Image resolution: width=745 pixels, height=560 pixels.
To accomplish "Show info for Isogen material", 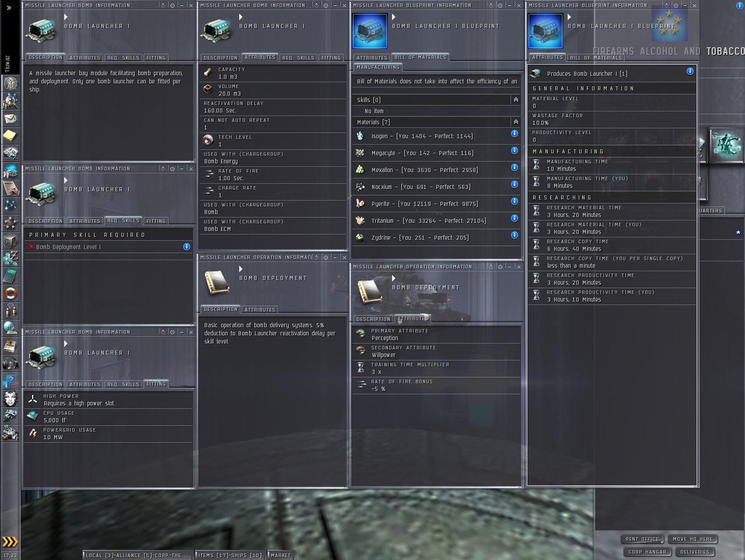I will pyautogui.click(x=514, y=134).
